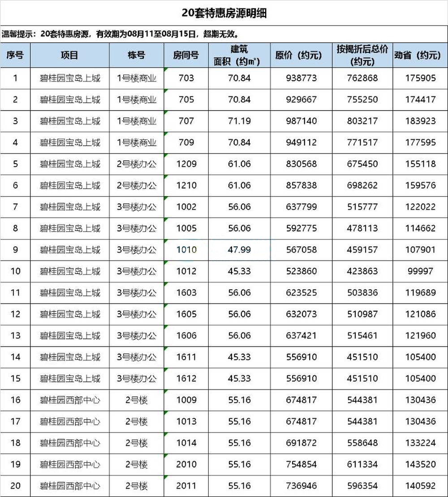Click original price 691872
The image size is (448, 497).
pos(301,443)
